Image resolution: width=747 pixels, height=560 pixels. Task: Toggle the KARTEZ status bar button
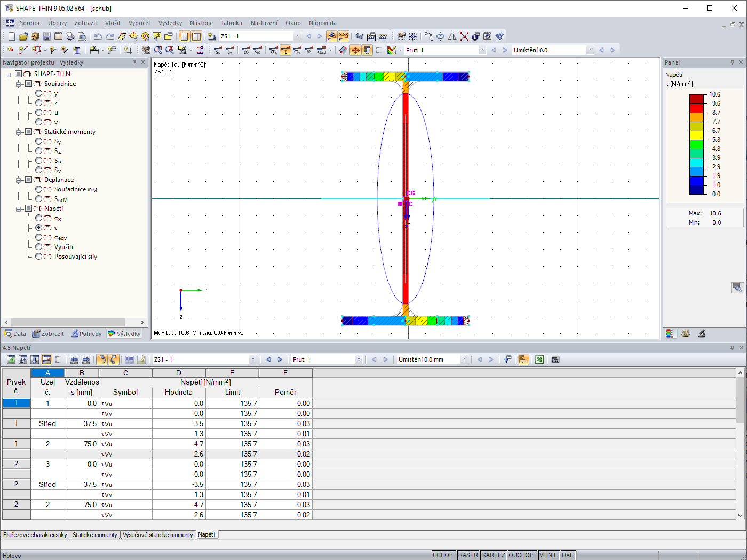494,555
